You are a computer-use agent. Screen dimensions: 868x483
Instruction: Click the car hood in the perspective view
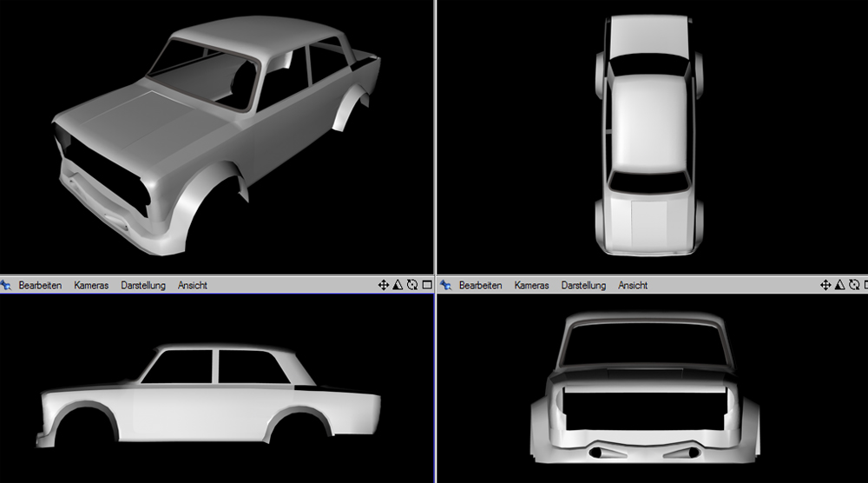point(130,122)
